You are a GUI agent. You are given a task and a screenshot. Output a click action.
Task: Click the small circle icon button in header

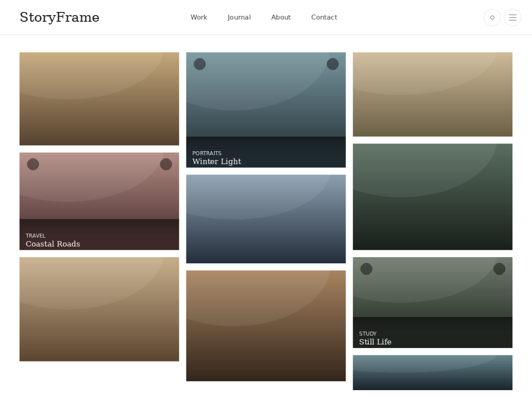tap(492, 17)
